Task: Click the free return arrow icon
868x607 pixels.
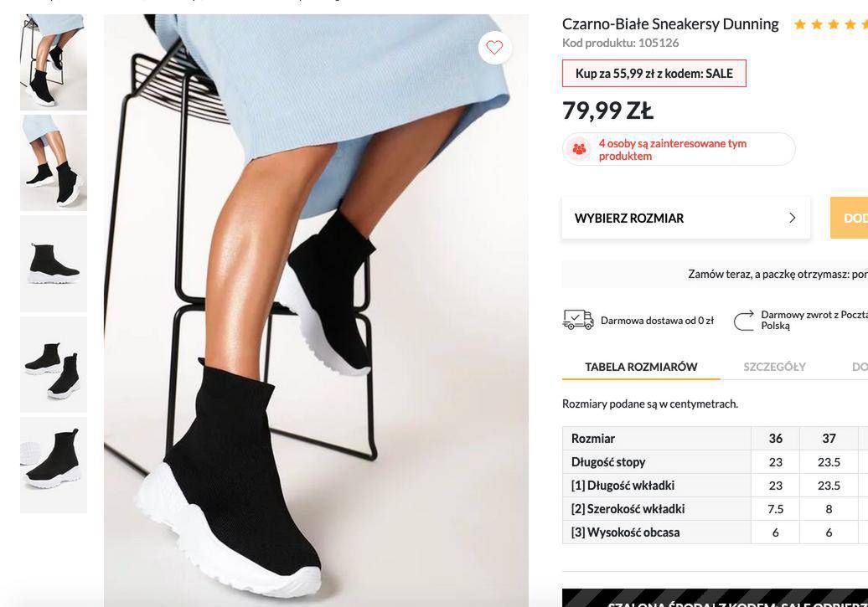Action: click(x=744, y=321)
